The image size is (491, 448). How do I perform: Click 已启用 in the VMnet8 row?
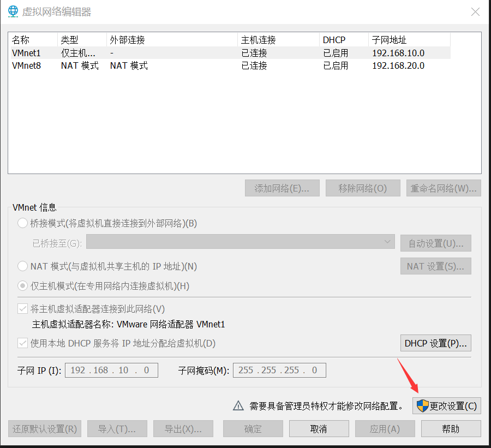pyautogui.click(x=336, y=65)
